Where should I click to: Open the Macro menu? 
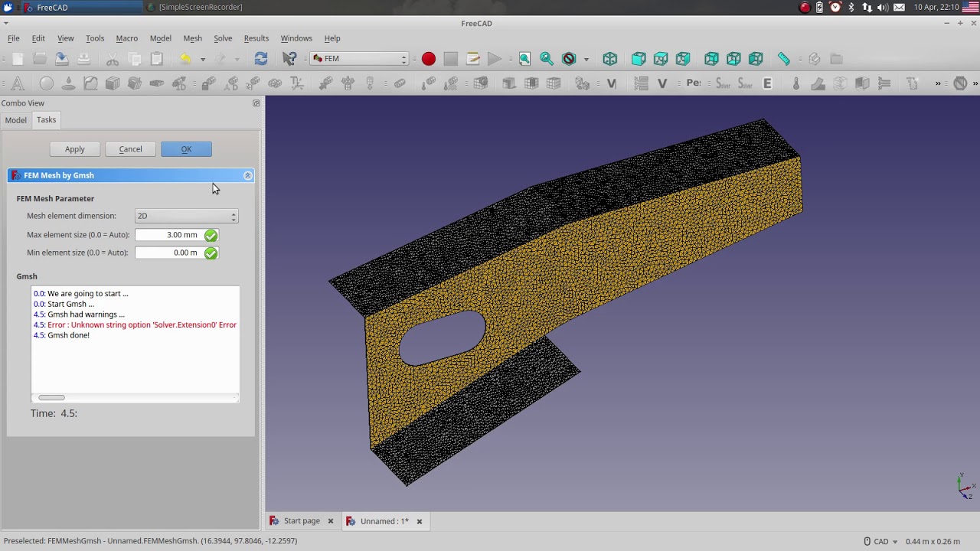click(127, 38)
